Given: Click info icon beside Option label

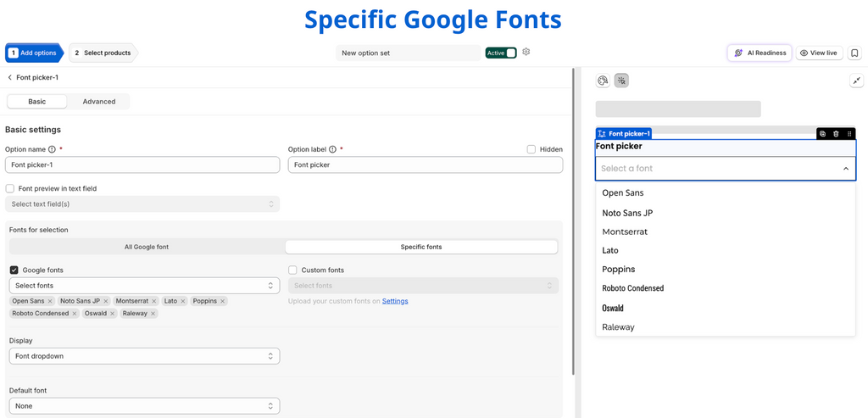Looking at the screenshot, I should point(332,149).
